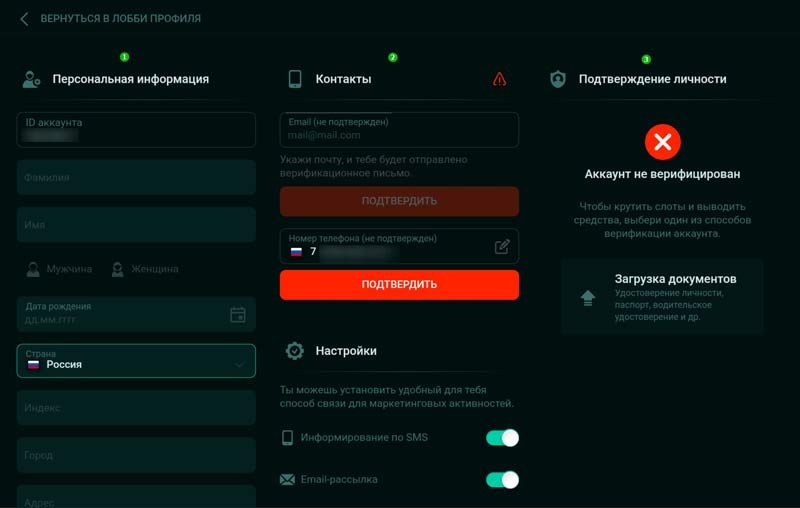Screen dimensions: 800x508
Task: Select Мужчина gender option
Action: [x=60, y=268]
